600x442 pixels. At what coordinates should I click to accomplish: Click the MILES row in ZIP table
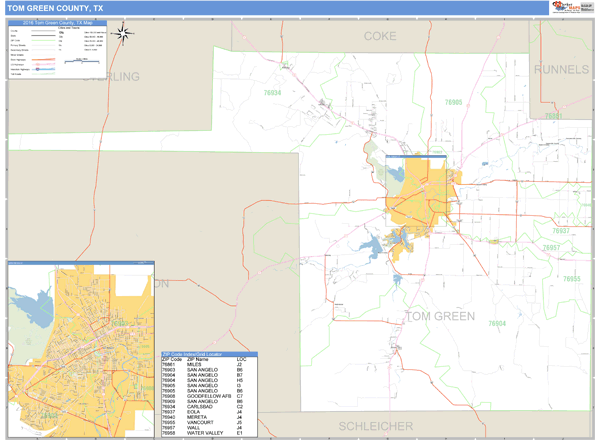[209, 365]
